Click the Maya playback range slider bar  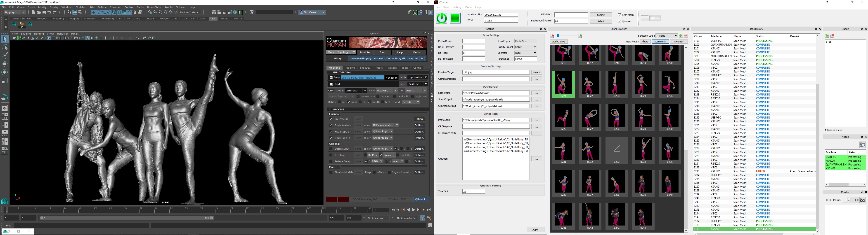(126, 218)
